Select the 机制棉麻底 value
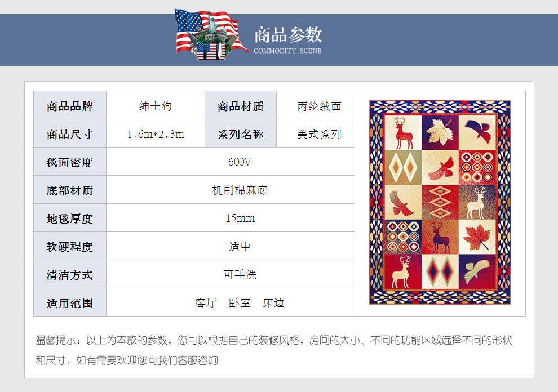This screenshot has height=392, width=558. click(x=240, y=190)
